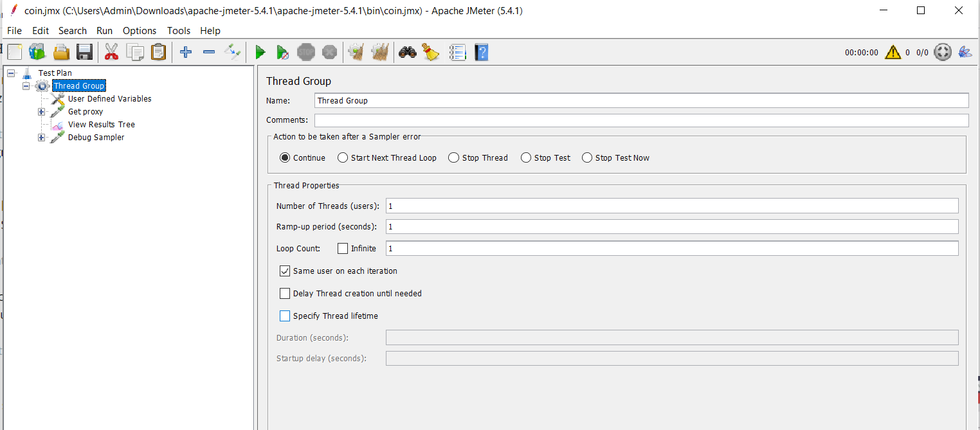Select the Continue radio button
This screenshot has height=430, width=980.
pyautogui.click(x=285, y=157)
